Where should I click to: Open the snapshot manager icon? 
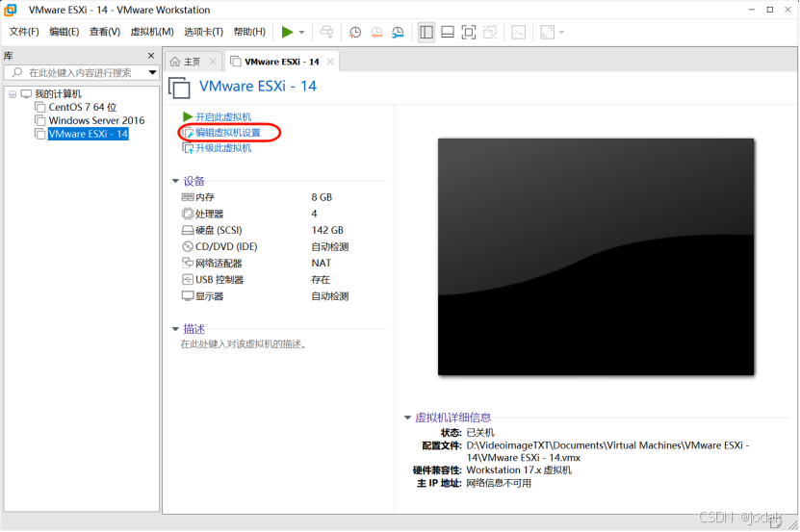pos(398,32)
